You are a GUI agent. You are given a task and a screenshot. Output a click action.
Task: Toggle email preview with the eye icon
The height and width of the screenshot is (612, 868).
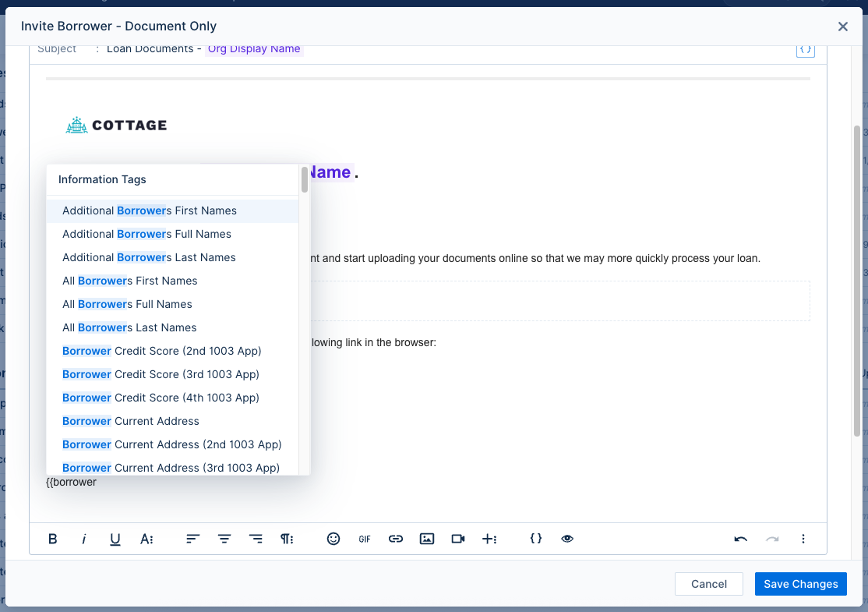point(567,539)
